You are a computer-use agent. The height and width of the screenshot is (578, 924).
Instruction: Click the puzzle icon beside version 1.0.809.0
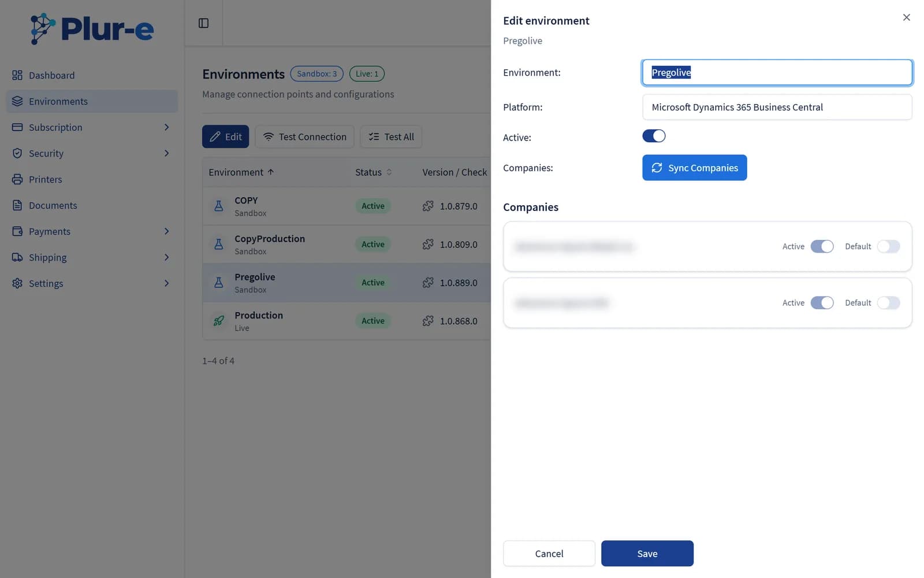click(x=428, y=244)
